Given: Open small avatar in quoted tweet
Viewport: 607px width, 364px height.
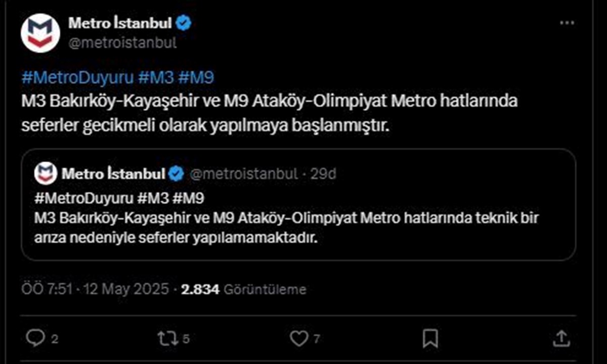Looking at the screenshot, I should click(x=46, y=174).
